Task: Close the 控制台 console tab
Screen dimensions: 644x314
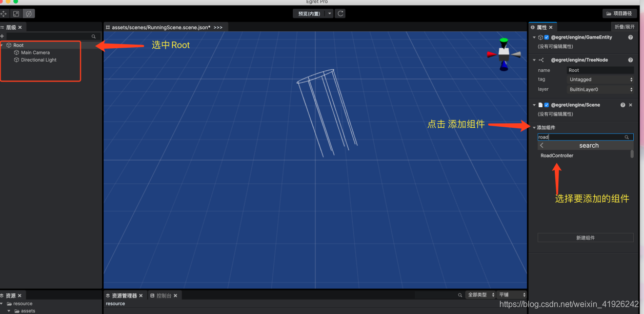Action: (x=175, y=296)
